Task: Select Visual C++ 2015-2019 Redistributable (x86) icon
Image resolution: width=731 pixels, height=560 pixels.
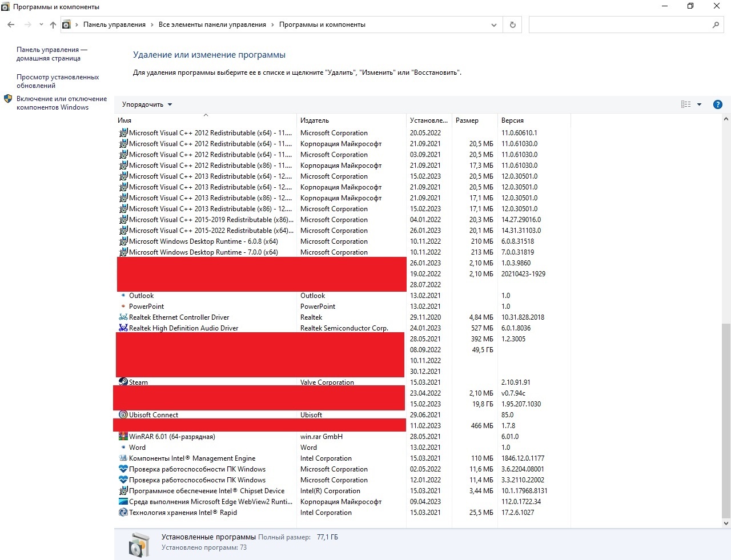Action: [123, 220]
